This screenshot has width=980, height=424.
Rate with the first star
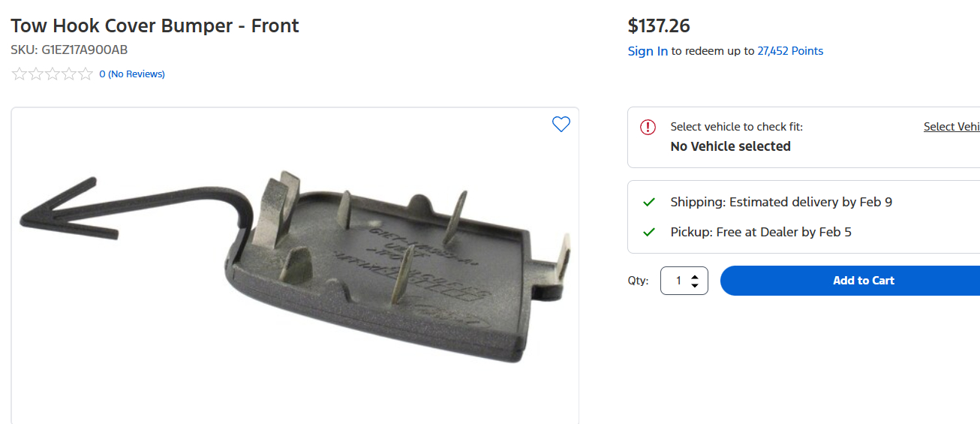[19, 74]
